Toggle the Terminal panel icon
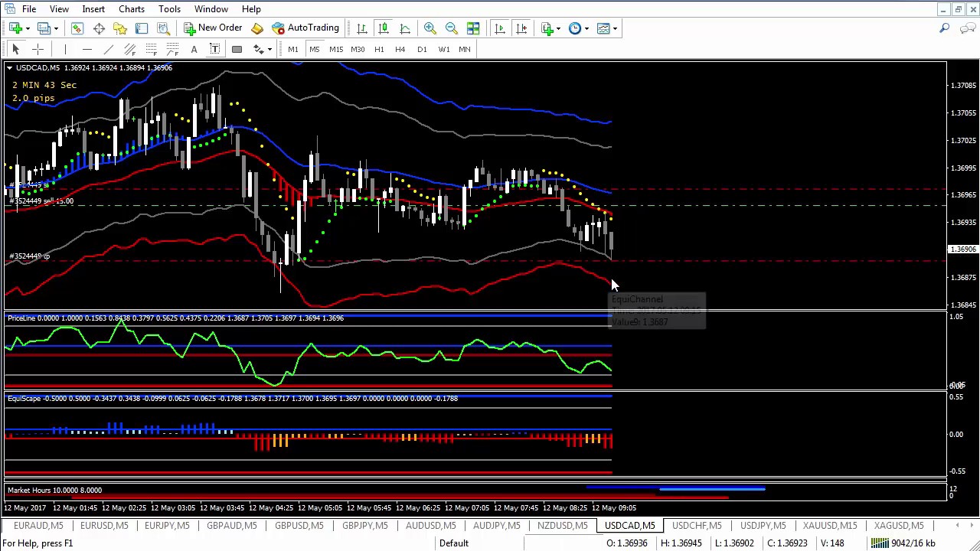980x551 pixels. [142, 28]
